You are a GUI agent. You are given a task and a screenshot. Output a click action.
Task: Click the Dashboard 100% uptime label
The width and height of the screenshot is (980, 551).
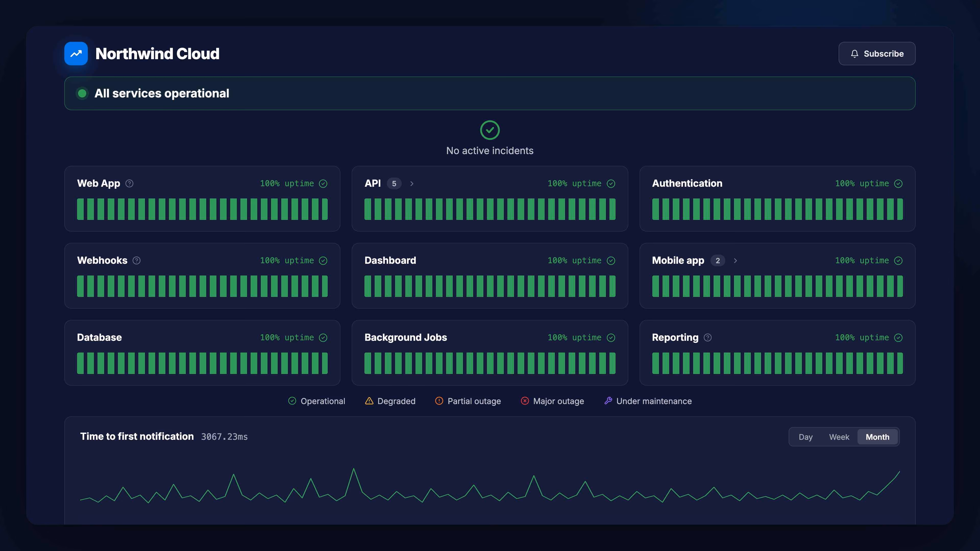click(x=574, y=260)
